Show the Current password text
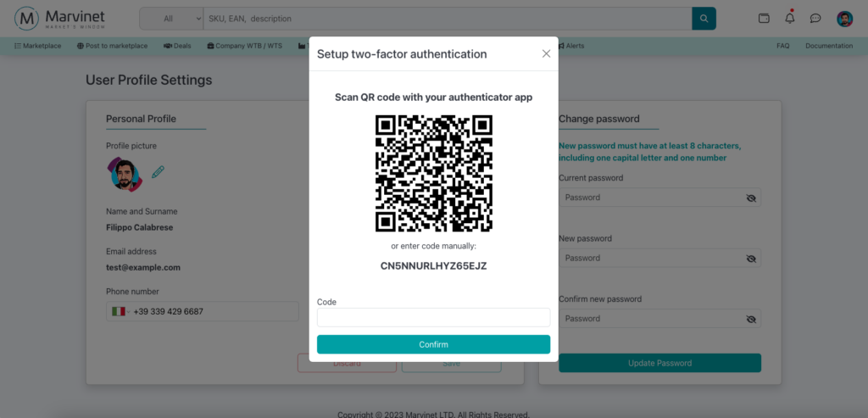 (750, 198)
